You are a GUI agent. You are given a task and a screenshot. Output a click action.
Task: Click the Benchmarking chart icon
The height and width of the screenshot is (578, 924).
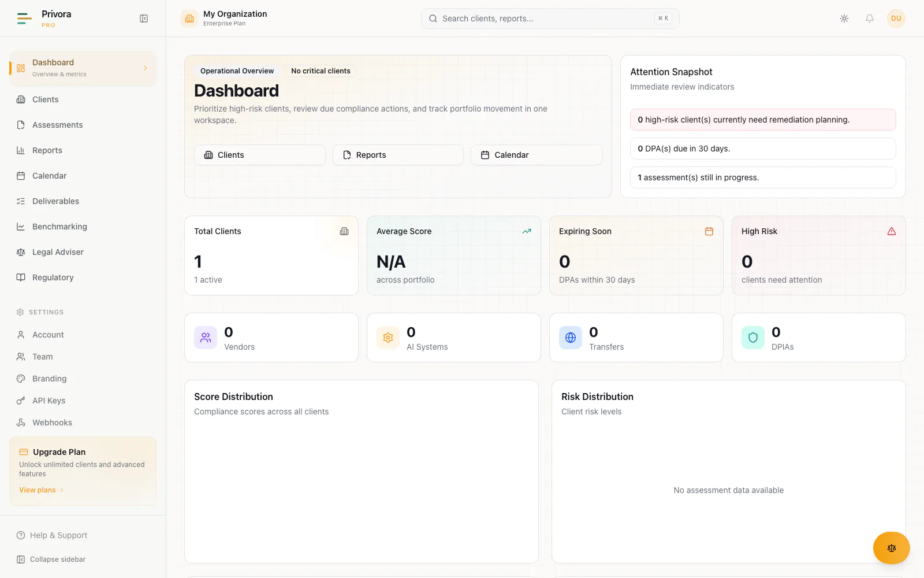pos(21,227)
